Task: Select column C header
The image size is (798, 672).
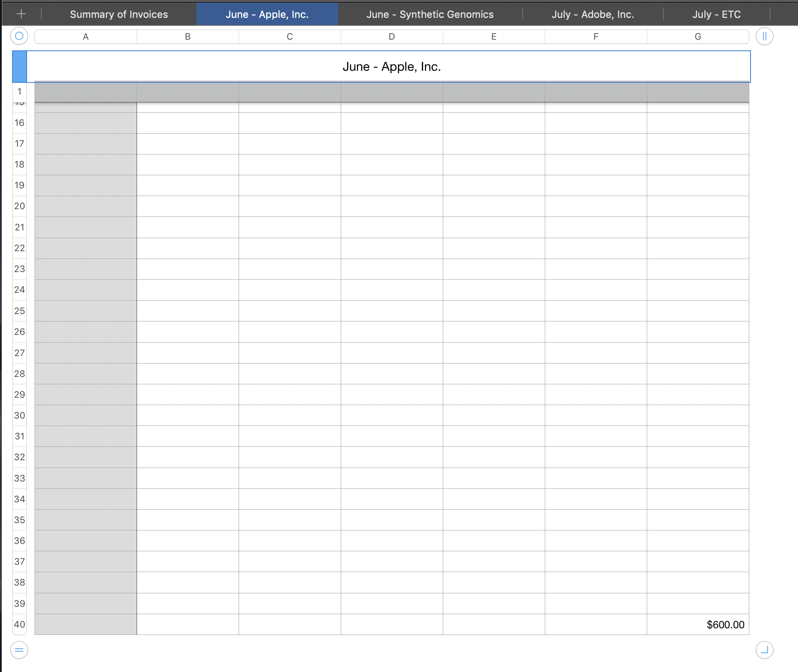Action: pyautogui.click(x=290, y=37)
